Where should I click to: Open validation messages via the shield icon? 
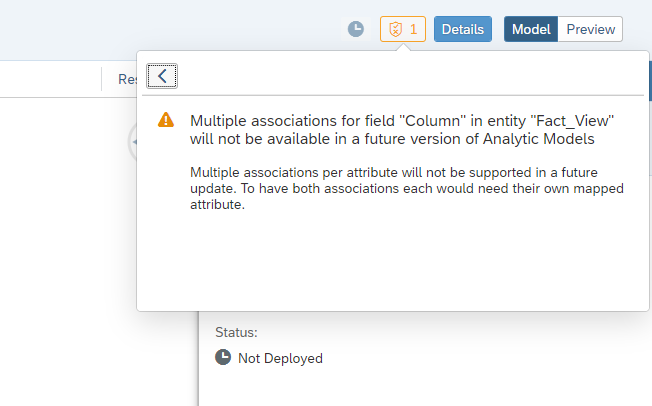[395, 29]
